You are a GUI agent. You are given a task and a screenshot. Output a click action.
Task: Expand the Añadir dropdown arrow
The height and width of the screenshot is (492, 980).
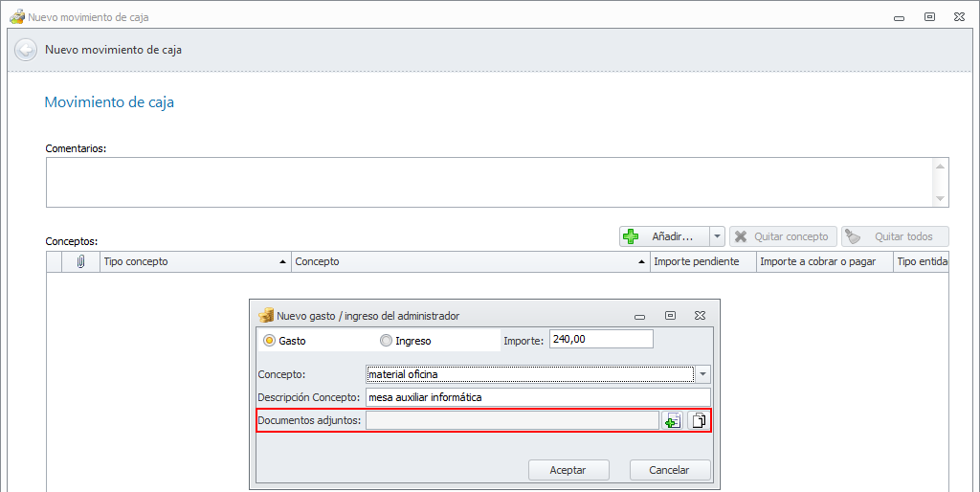click(x=717, y=236)
